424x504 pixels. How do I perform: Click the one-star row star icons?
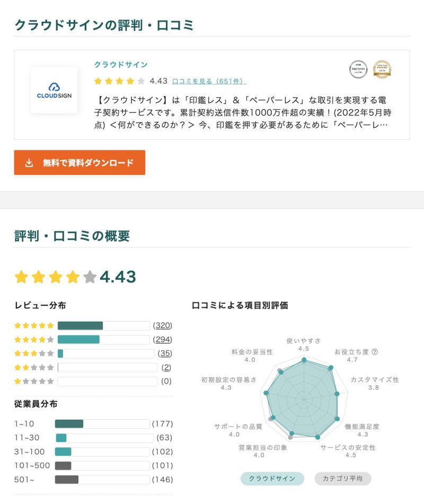point(34,381)
